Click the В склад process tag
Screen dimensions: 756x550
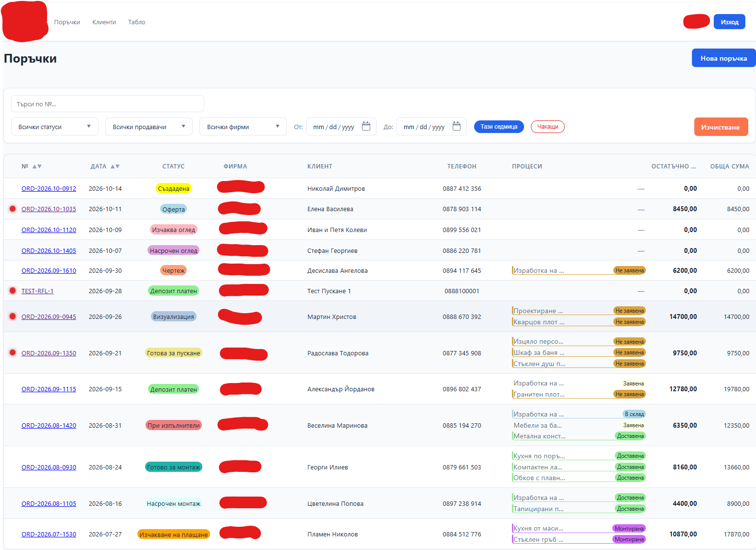tap(634, 414)
